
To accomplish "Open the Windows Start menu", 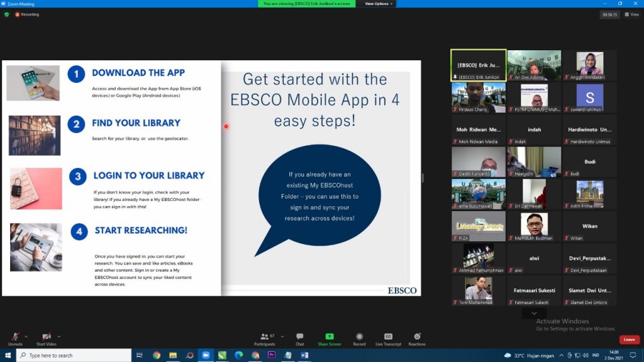I will (x=8, y=355).
